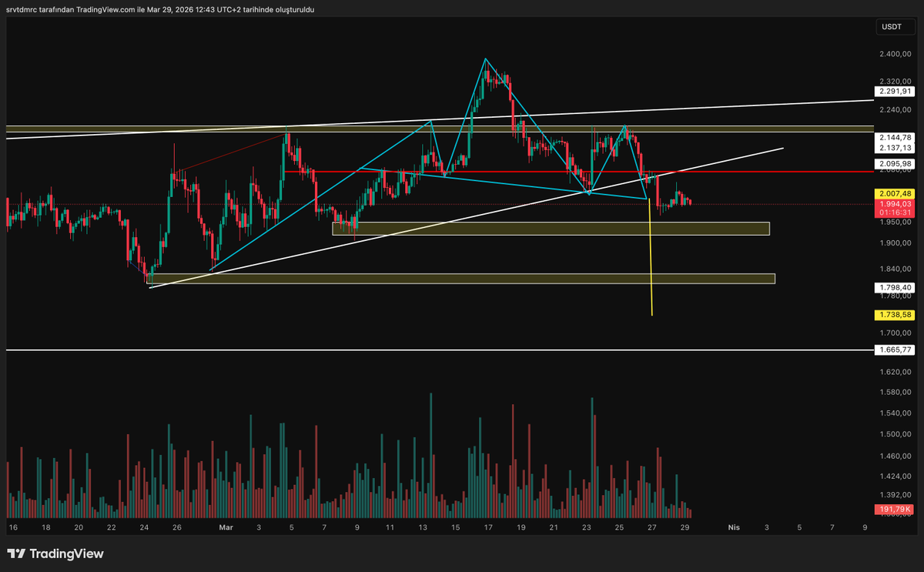Screen dimensions: 924x572
Task: Click the Mar month label on time axis
Action: coord(226,528)
